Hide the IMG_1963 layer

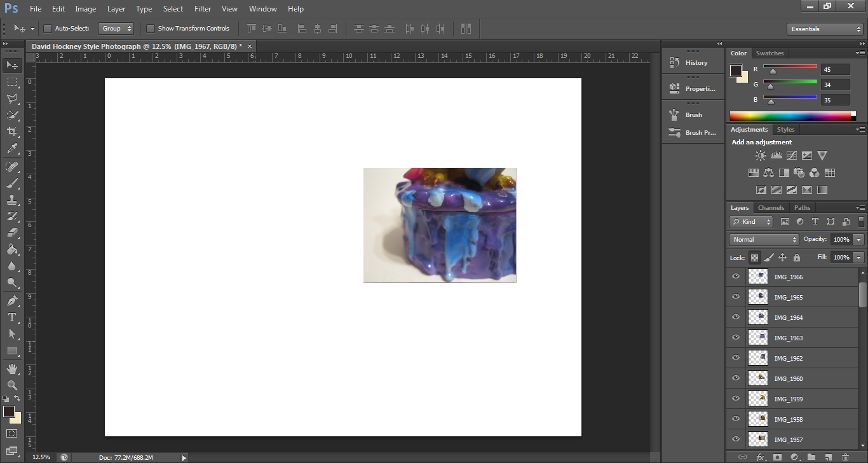click(x=736, y=338)
